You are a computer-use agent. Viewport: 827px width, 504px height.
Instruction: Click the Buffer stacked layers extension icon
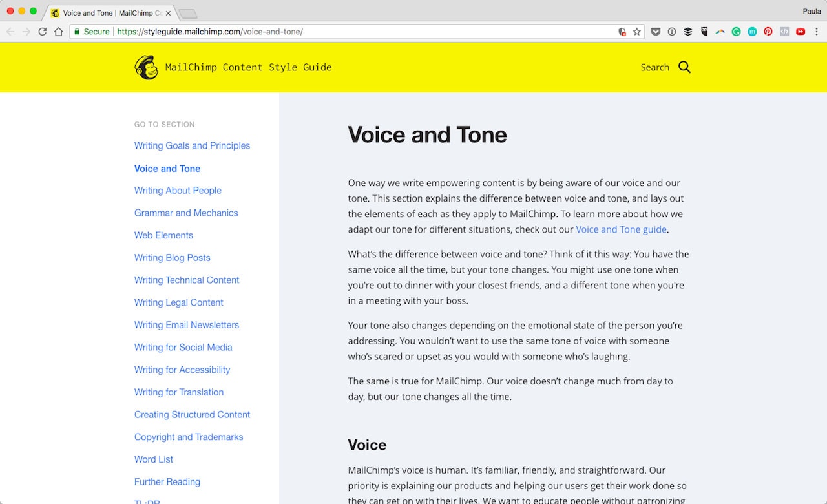[688, 32]
